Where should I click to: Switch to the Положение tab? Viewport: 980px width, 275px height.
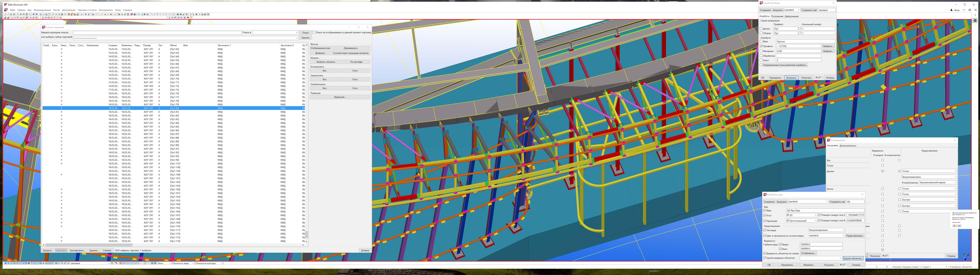pos(777,16)
